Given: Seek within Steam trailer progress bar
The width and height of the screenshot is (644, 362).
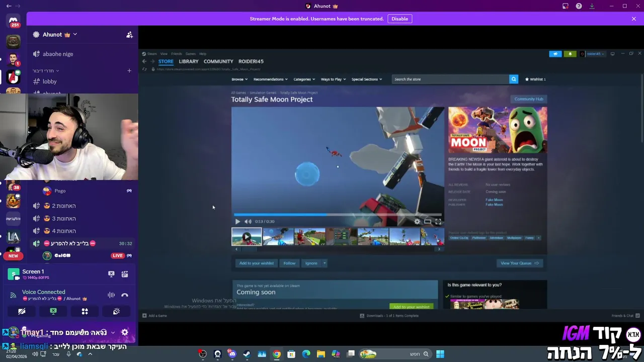Looking at the screenshot, I should (x=338, y=215).
